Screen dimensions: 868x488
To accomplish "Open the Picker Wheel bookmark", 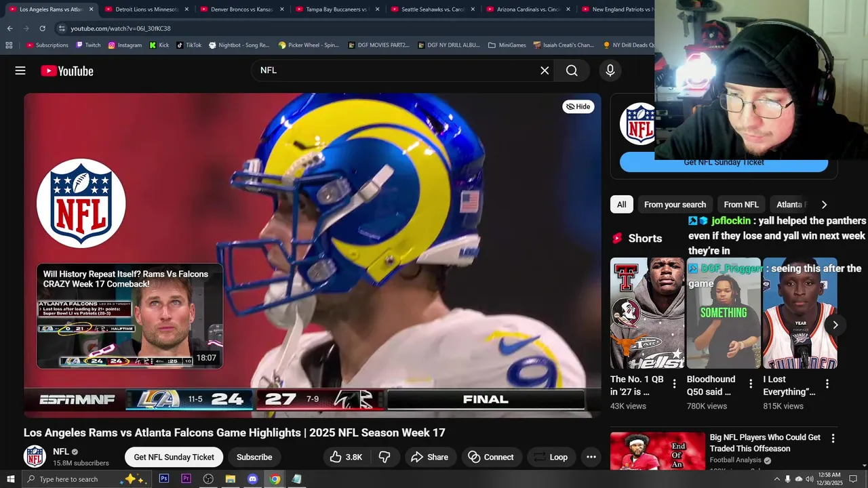I will (308, 45).
